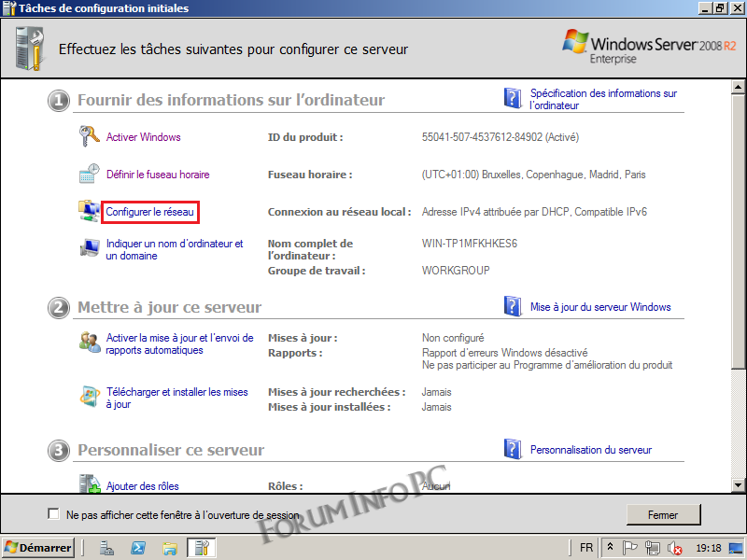
Task: Open the Ajouter des rôles link
Action: click(x=143, y=486)
